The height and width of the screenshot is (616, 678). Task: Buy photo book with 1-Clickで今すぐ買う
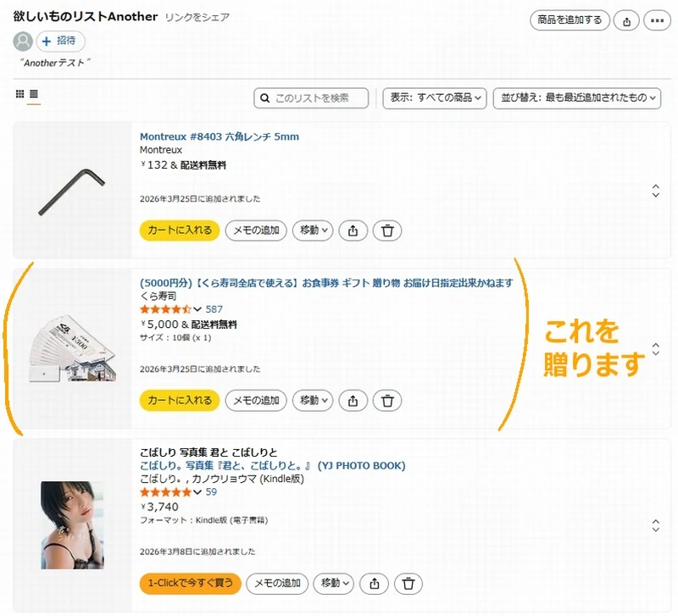[190, 584]
